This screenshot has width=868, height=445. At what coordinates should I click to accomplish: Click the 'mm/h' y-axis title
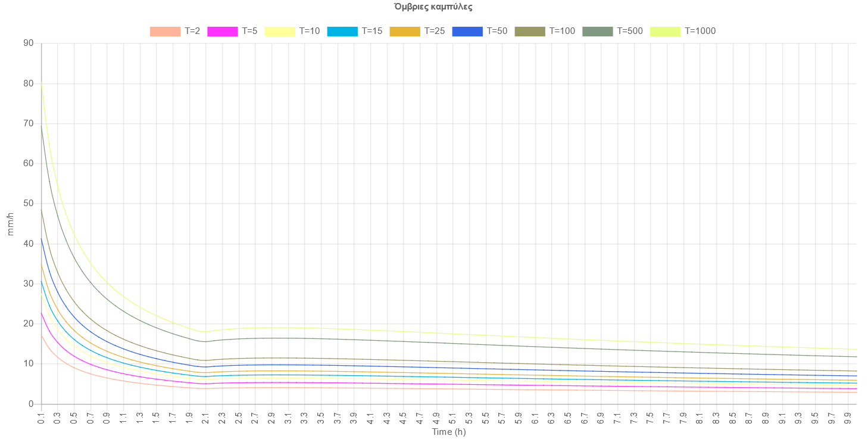pyautogui.click(x=10, y=224)
